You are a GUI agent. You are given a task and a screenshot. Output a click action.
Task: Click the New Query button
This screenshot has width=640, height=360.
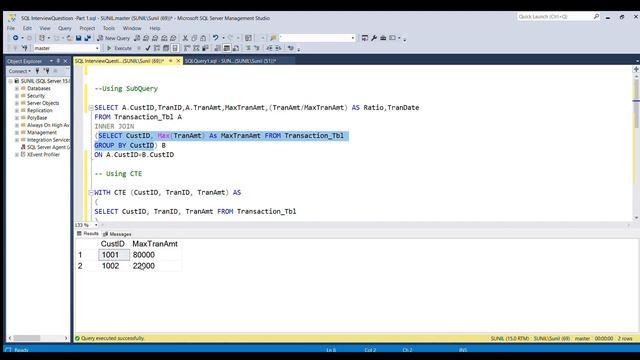click(x=113, y=38)
